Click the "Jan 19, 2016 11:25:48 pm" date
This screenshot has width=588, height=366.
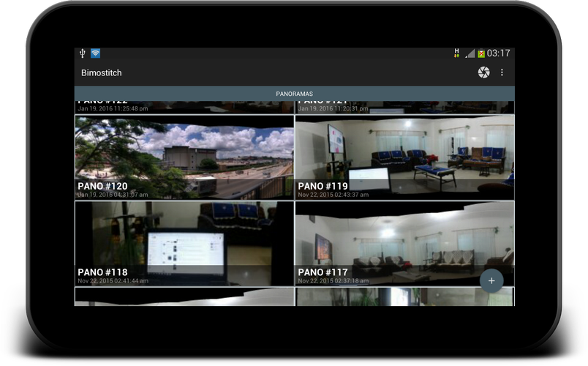coord(113,108)
